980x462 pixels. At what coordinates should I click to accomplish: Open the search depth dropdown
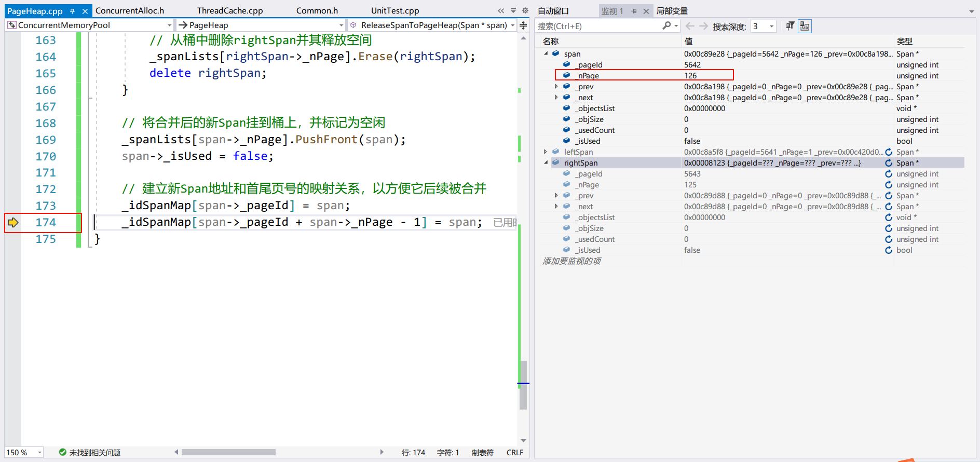coord(771,26)
